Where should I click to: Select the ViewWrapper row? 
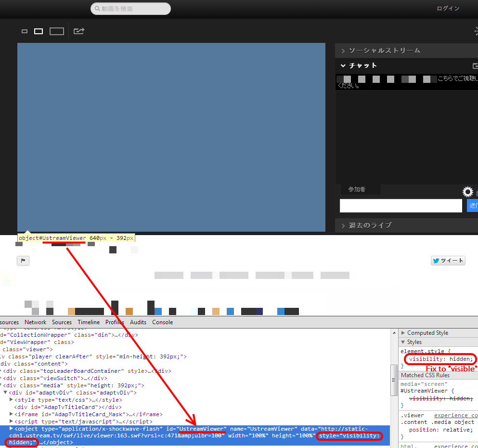[x=37, y=342]
